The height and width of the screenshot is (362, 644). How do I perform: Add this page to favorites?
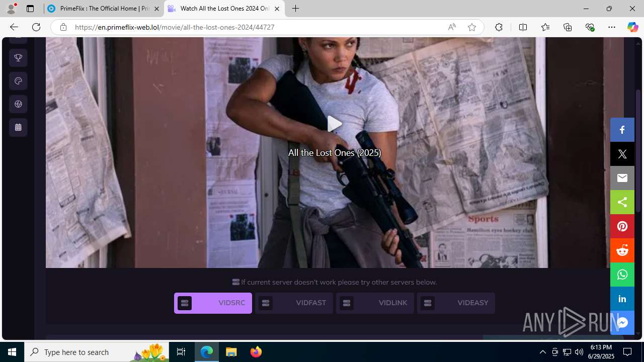472,27
